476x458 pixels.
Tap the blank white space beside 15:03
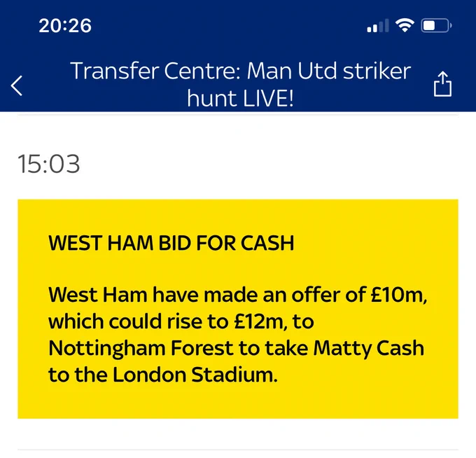(269, 164)
